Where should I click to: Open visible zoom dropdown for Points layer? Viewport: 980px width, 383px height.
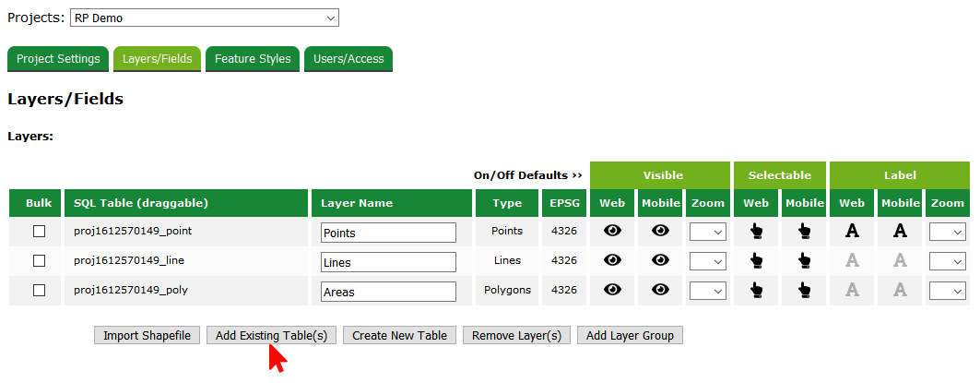(708, 233)
